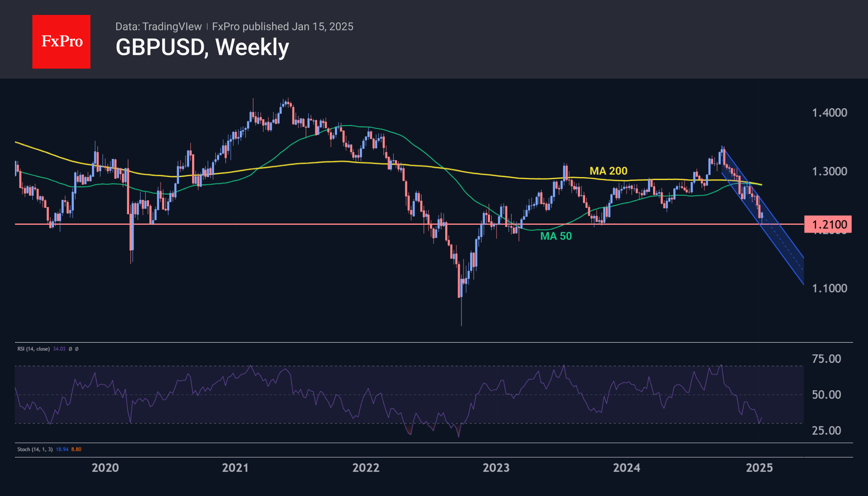Open the RSI (14, close) indicator legend
Image resolution: width=868 pixels, height=496 pixels.
click(34, 349)
